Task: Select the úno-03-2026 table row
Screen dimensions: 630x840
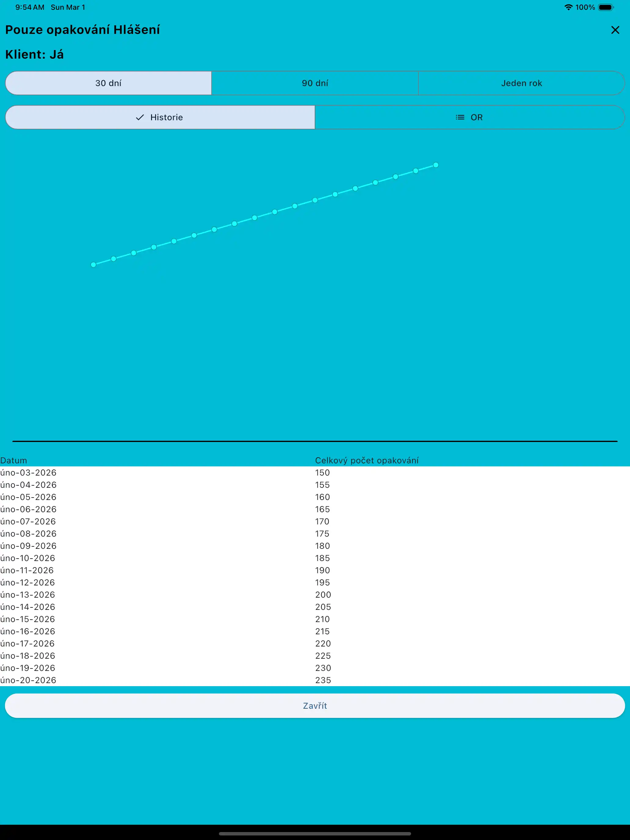Action: click(28, 473)
